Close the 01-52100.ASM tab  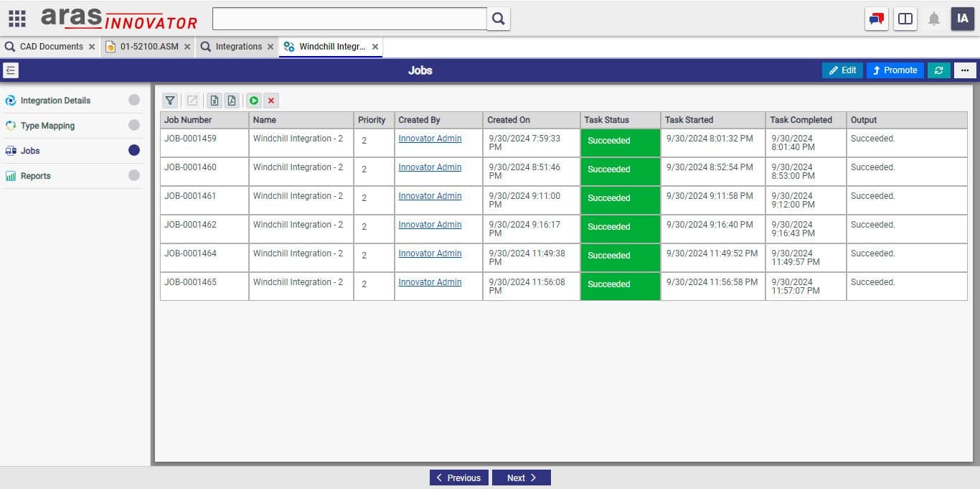187,47
